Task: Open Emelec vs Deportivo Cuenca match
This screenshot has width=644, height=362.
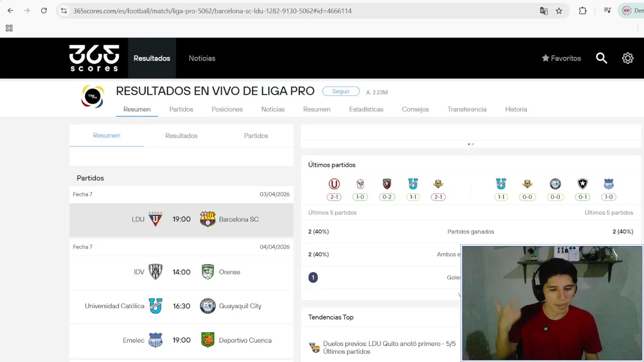Action: [181, 340]
